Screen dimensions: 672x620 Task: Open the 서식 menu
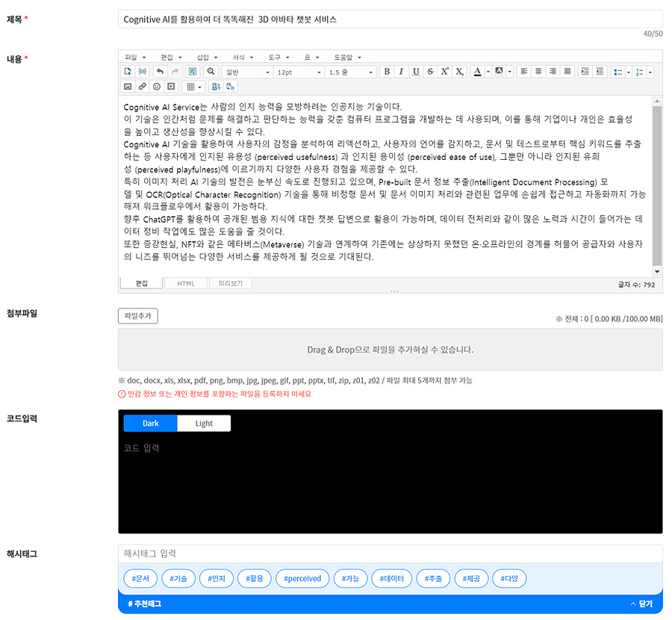point(243,57)
